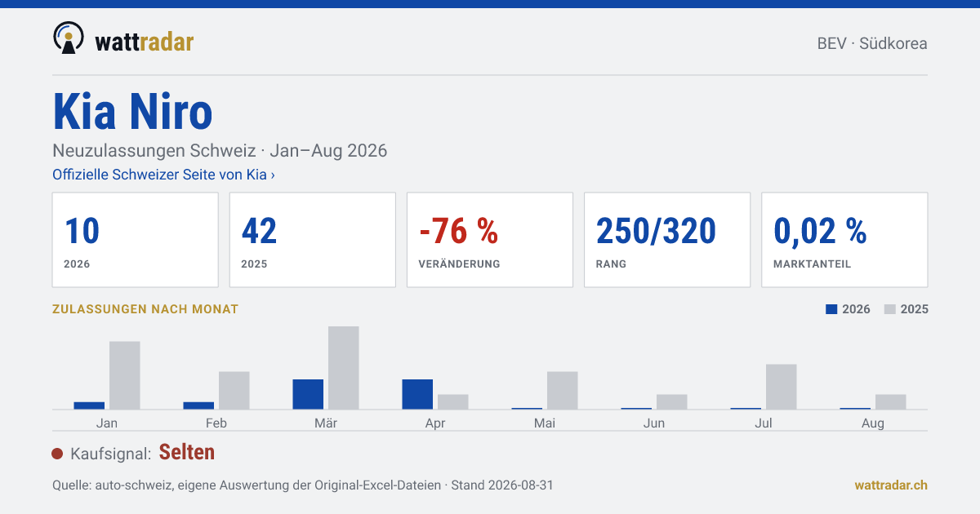Viewport: 980px width, 514px height.
Task: Select the "Jul" month axis label
Action: 764,423
